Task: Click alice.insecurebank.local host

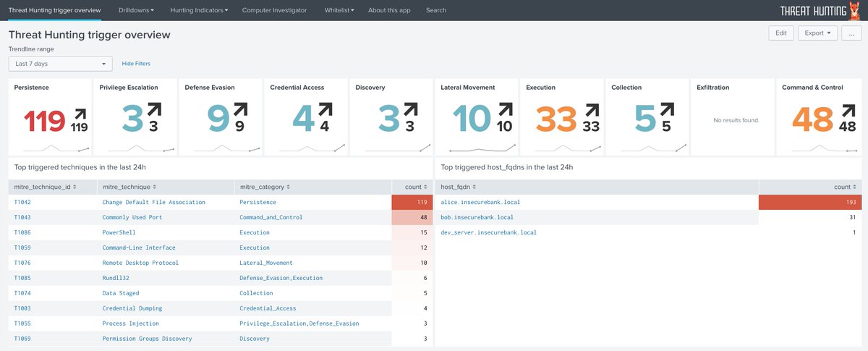Action: pyautogui.click(x=481, y=202)
